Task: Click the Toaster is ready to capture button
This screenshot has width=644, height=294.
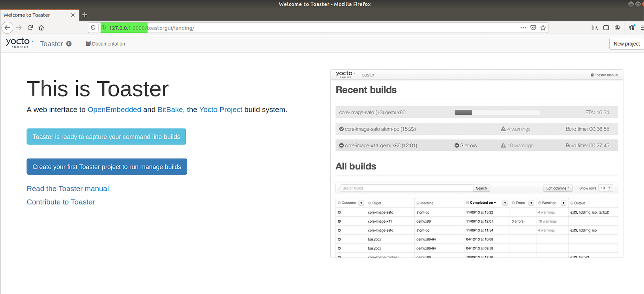Action: pos(106,137)
